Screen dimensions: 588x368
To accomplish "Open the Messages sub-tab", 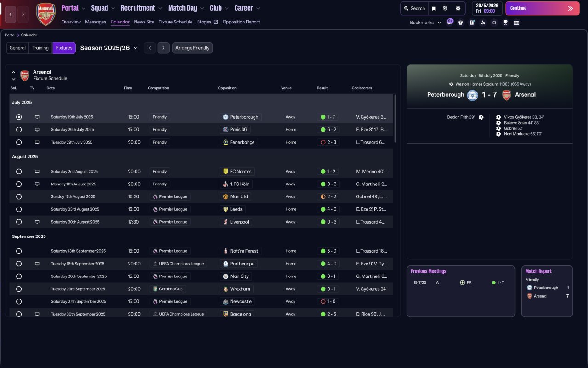I will click(96, 22).
